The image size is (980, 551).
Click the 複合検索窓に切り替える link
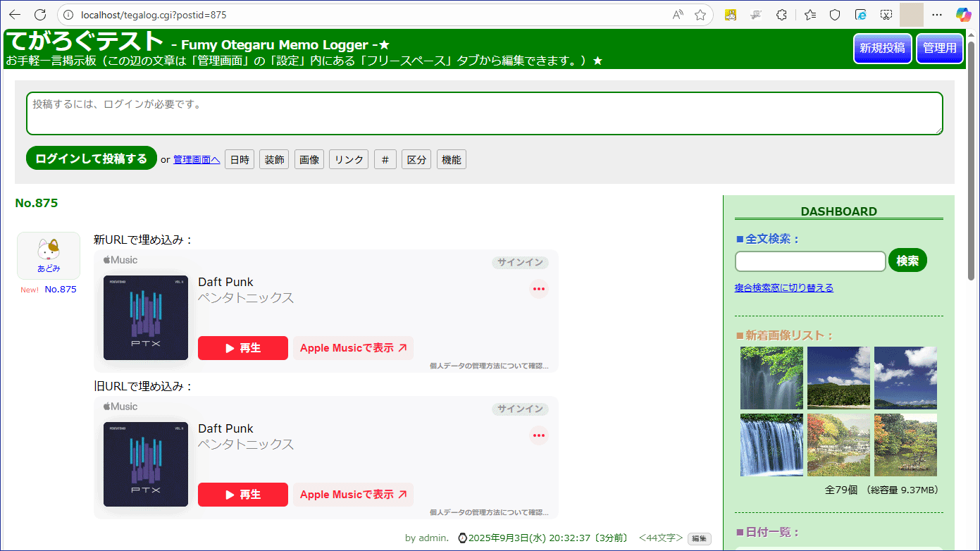tap(783, 287)
